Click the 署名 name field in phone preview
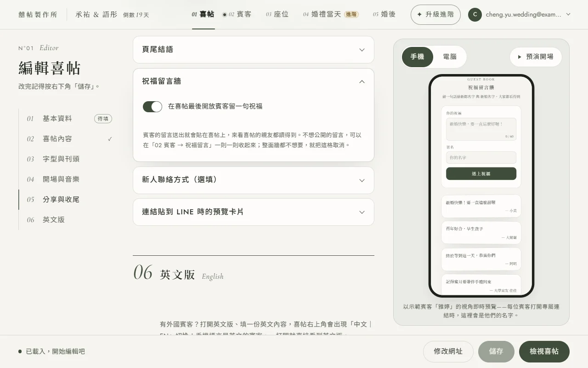Image resolution: width=588 pixels, height=368 pixels. (481, 157)
